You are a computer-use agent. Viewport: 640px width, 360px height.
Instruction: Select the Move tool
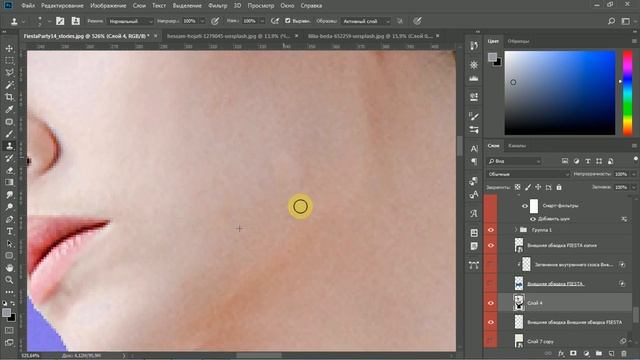pos(9,48)
